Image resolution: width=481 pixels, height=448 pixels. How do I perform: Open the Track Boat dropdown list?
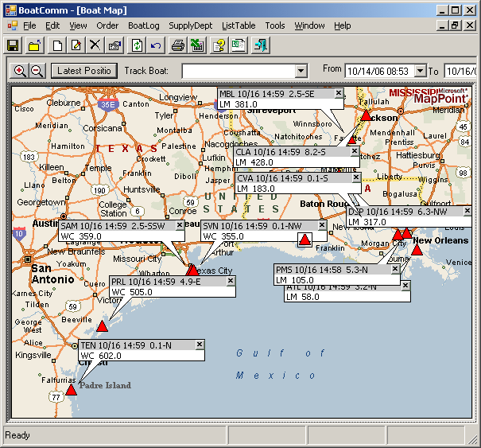point(301,72)
